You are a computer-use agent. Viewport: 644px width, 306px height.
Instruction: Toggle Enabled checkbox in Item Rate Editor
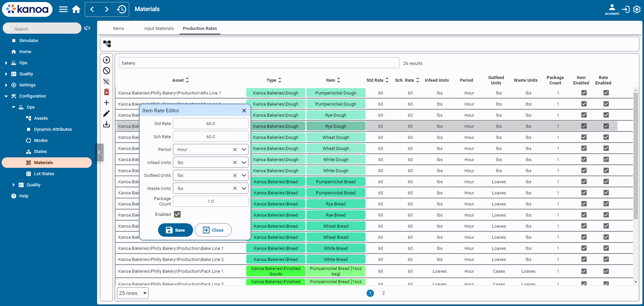(x=177, y=214)
